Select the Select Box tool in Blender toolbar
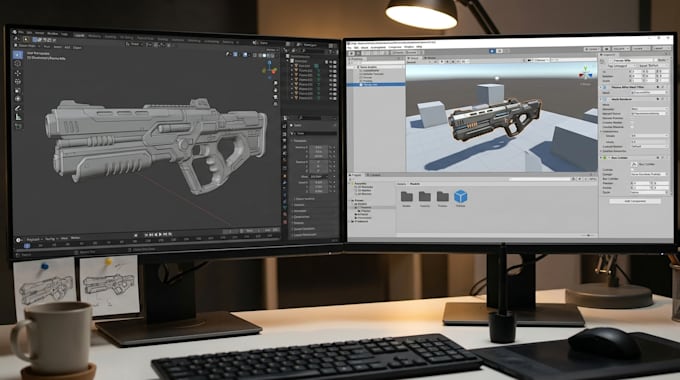 18,55
